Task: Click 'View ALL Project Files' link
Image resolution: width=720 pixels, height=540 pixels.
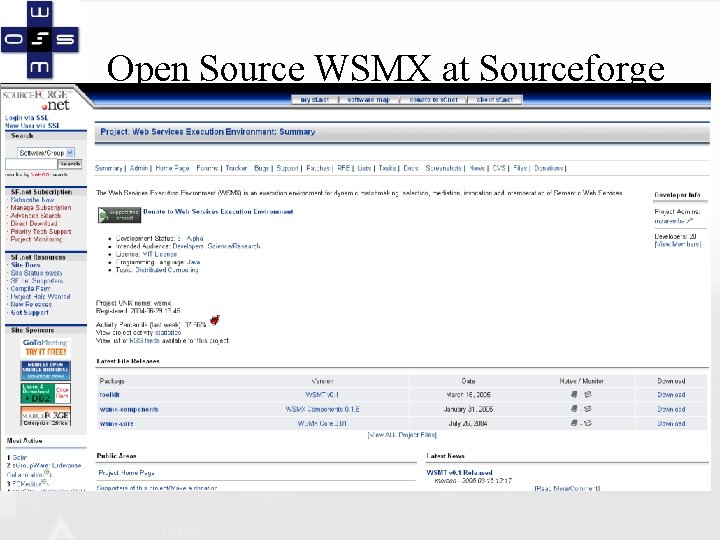Action: [x=402, y=434]
